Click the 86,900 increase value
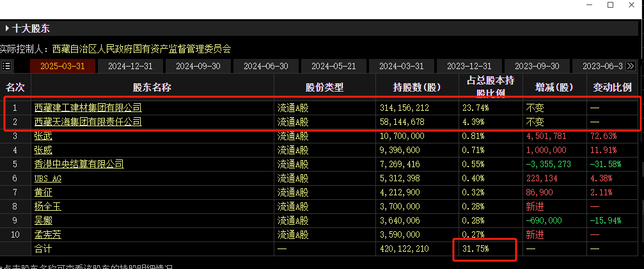644x269 pixels. click(539, 192)
